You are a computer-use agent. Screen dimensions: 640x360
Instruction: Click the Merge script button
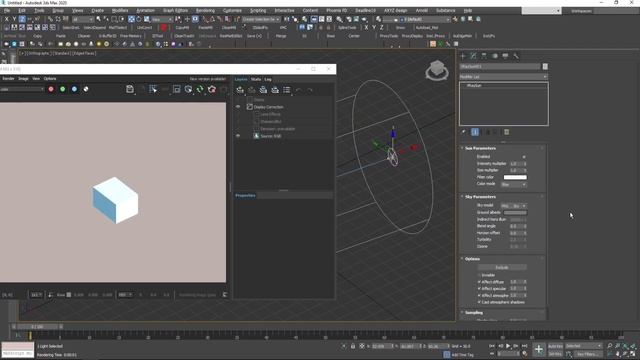pyautogui.click(x=281, y=36)
